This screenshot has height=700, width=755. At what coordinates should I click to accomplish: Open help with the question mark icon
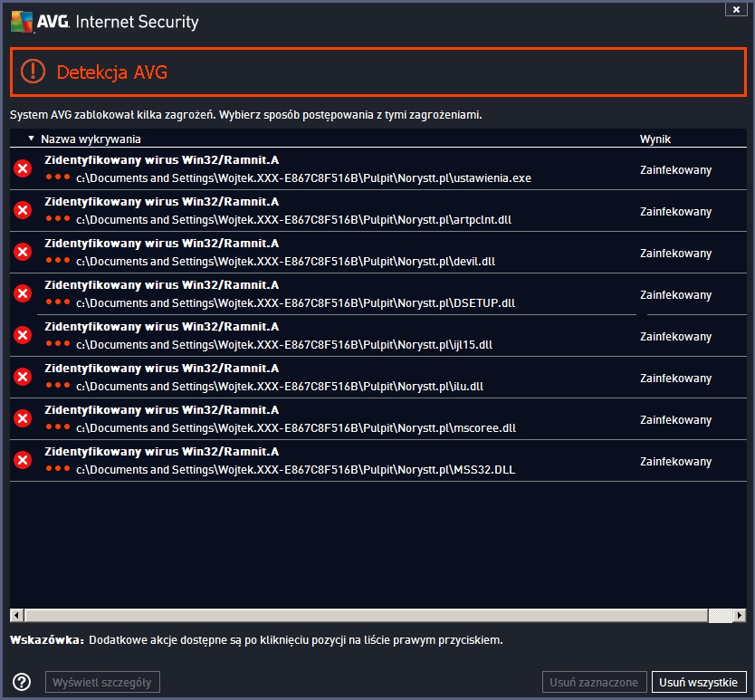pos(22,682)
